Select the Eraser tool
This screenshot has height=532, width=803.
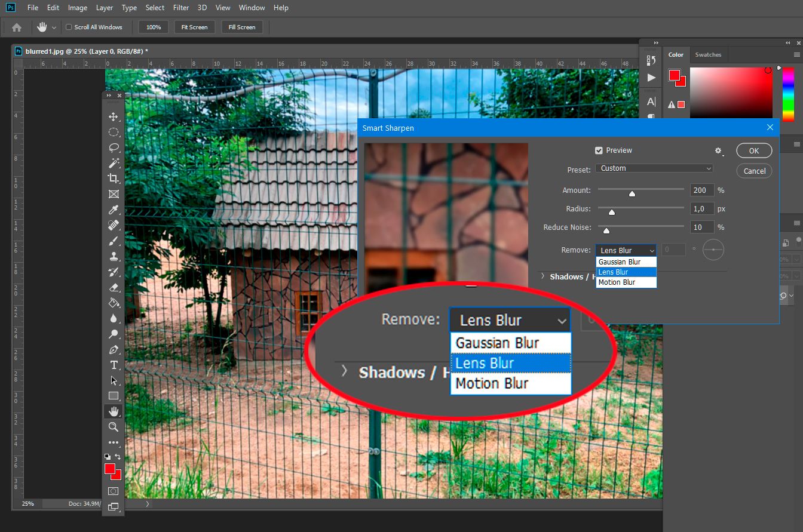click(114, 287)
